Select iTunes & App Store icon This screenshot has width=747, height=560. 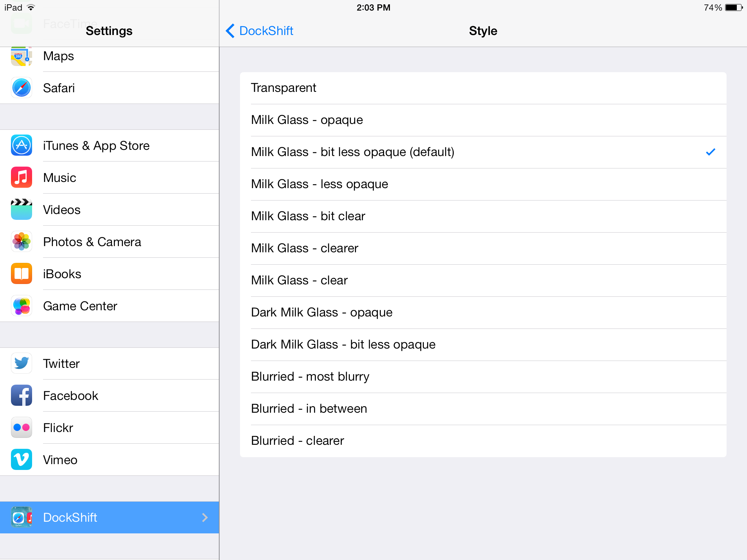point(22,145)
